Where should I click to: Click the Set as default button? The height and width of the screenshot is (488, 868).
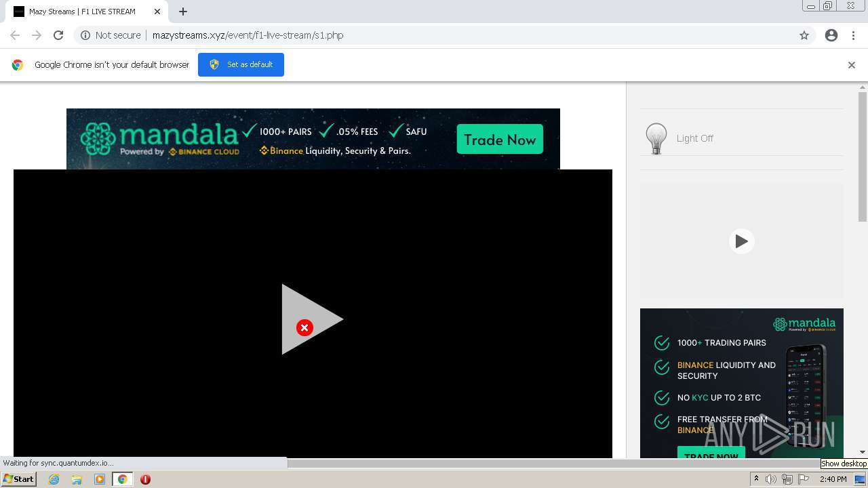click(x=241, y=64)
